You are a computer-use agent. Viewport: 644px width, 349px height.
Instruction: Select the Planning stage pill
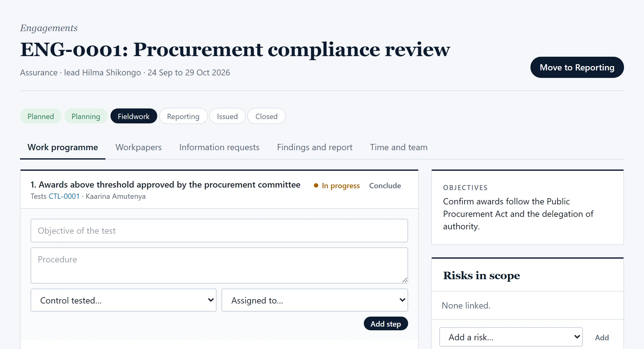tap(86, 116)
